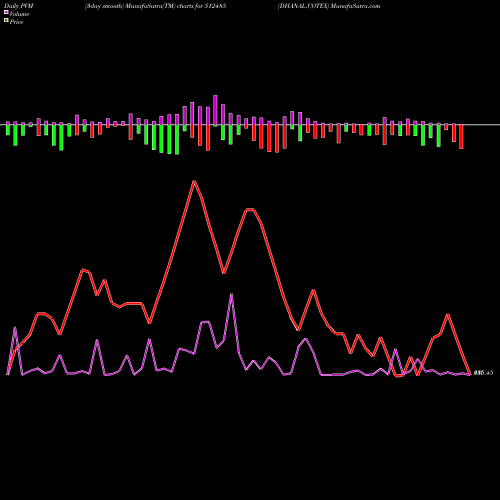Click the Daily PVM title text

click(x=19, y=6)
